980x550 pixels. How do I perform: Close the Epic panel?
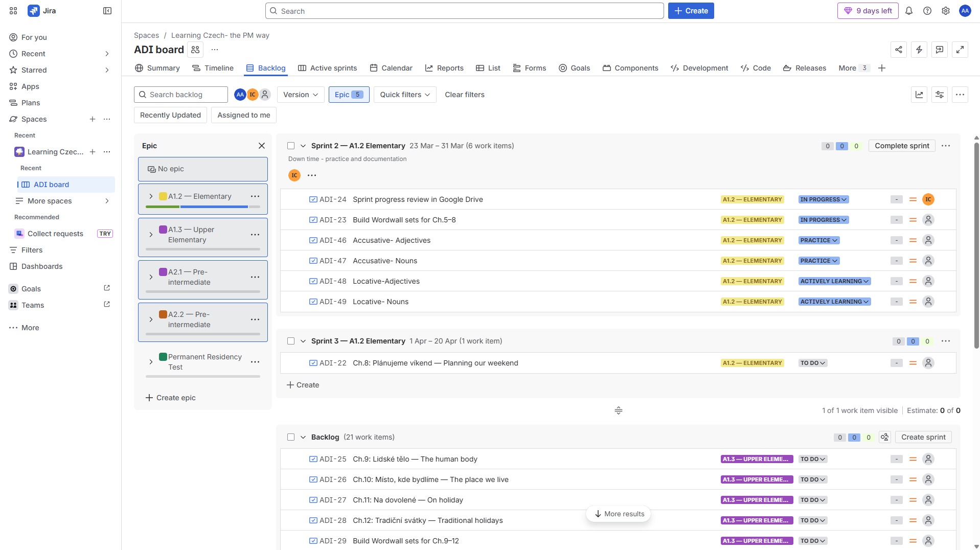pyautogui.click(x=262, y=146)
